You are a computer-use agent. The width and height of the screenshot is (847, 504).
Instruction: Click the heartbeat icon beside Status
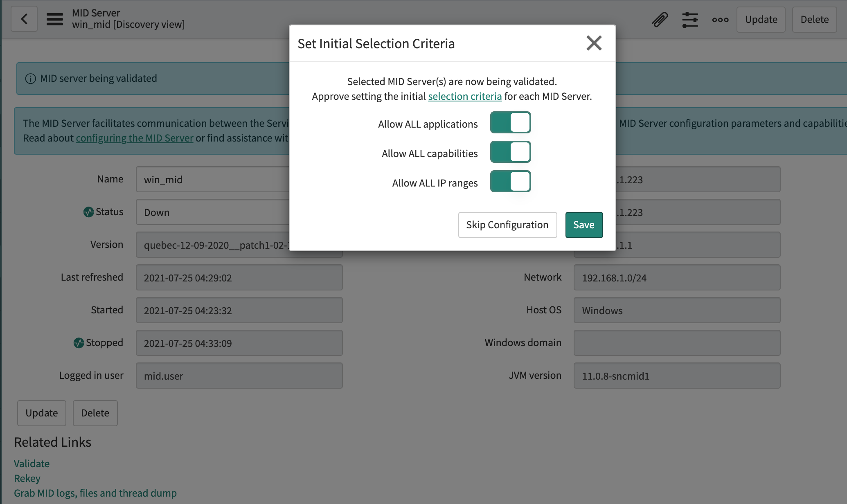(x=88, y=211)
